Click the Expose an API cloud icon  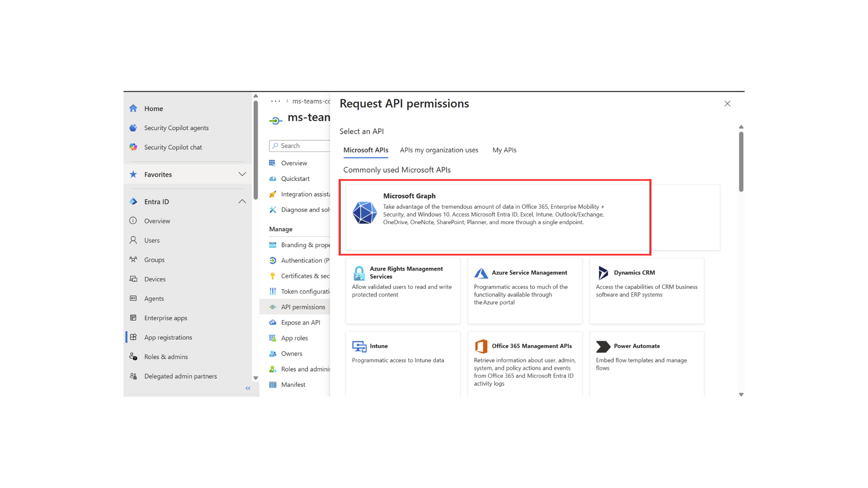273,322
